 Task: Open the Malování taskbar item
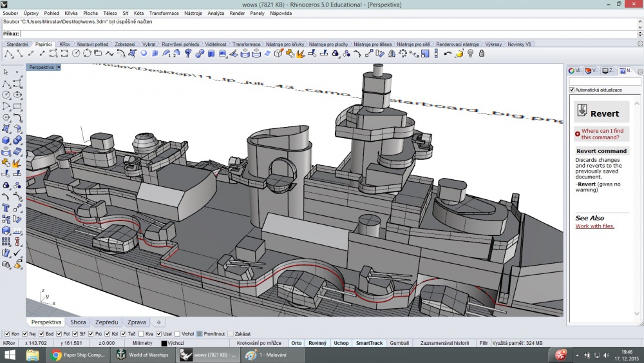(x=272, y=355)
